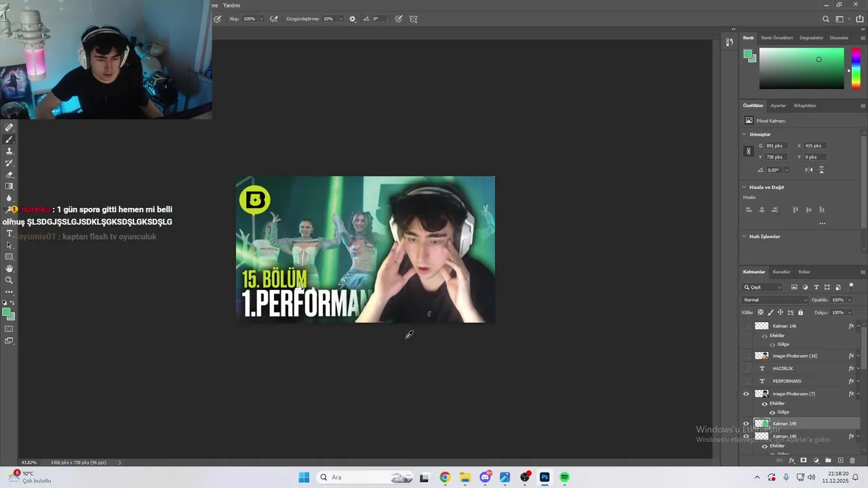
Task: Switch to the Renk Örnekleri tab
Action: coord(776,38)
